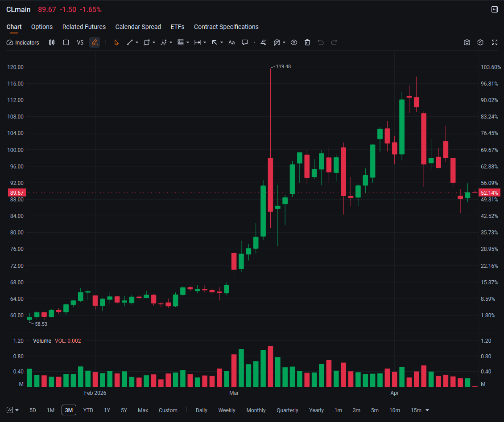Open chart settings gear
The image size is (504, 422).
click(480, 42)
